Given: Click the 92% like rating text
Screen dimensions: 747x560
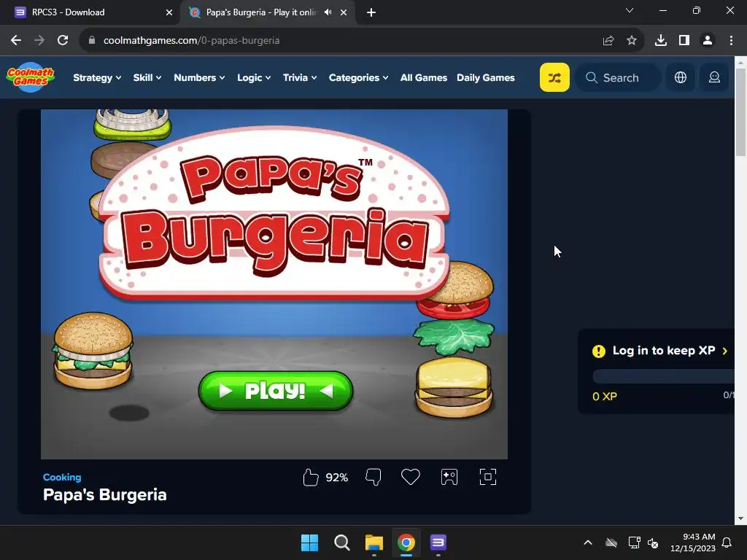Looking at the screenshot, I should pyautogui.click(x=337, y=478).
